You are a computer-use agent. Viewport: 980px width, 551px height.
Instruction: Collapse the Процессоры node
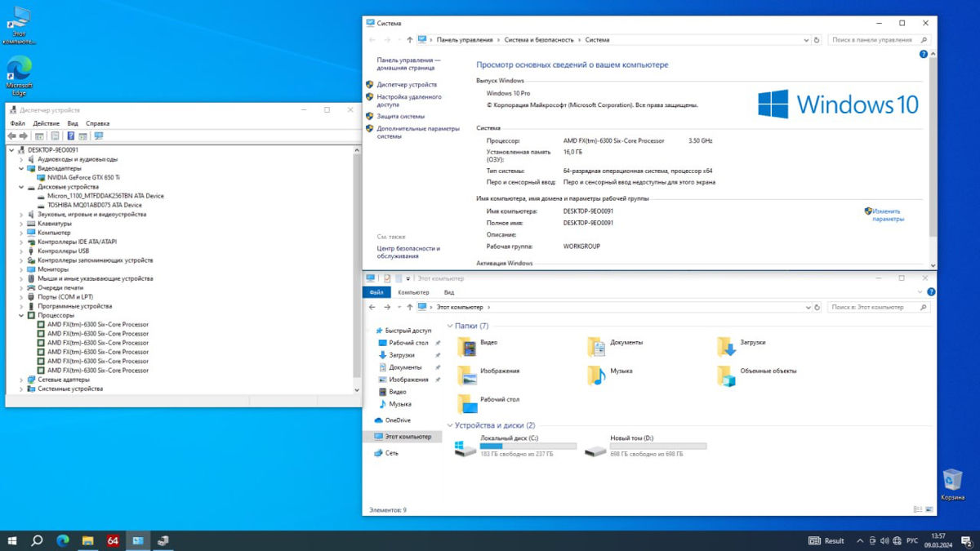pos(21,315)
